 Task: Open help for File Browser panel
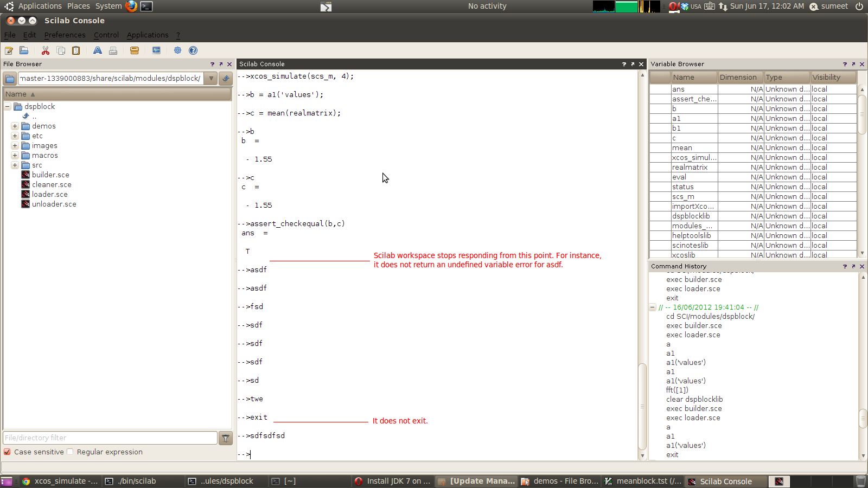point(212,64)
